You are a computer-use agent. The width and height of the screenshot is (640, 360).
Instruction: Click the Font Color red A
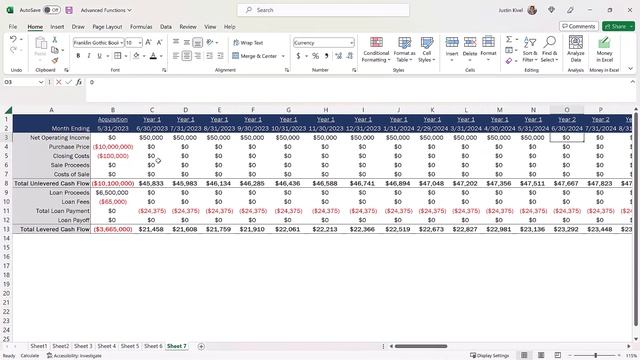click(x=153, y=56)
